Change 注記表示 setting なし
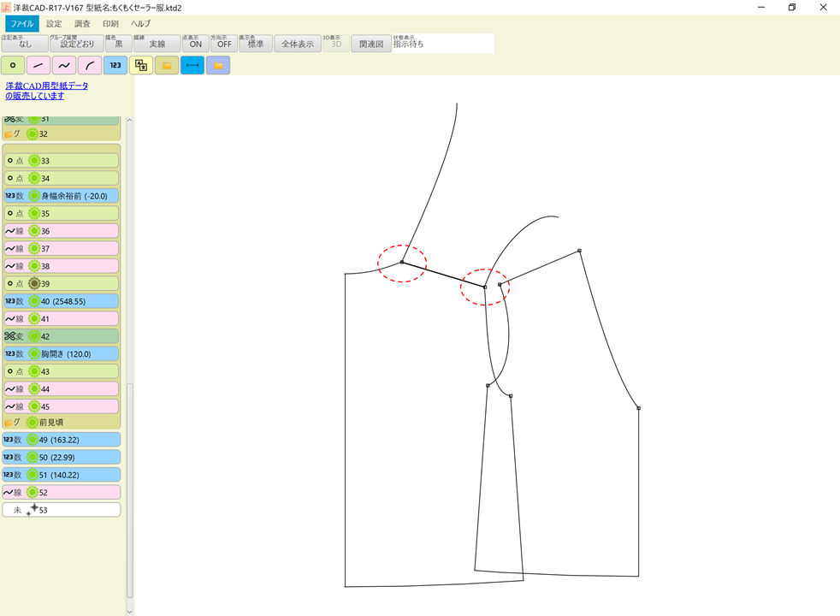Viewport: 840px width, 616px height. click(x=25, y=44)
